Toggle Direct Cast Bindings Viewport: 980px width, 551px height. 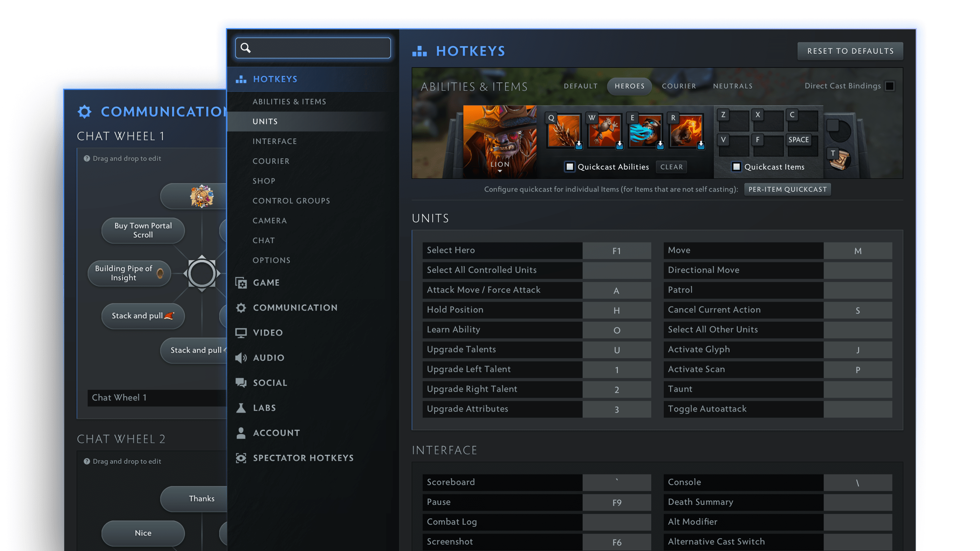(890, 86)
